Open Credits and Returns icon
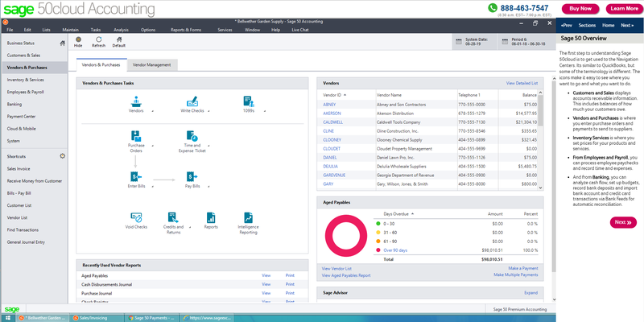 click(174, 217)
